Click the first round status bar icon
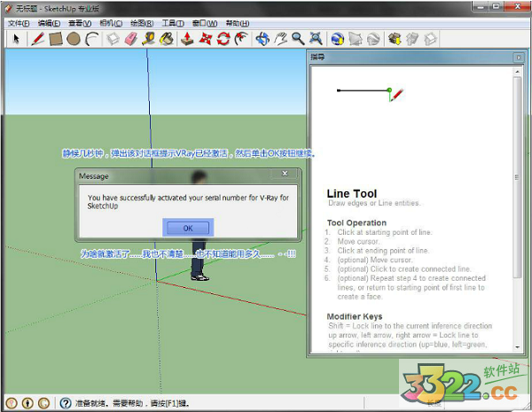Screen dimensions: 532x412 click(12, 403)
